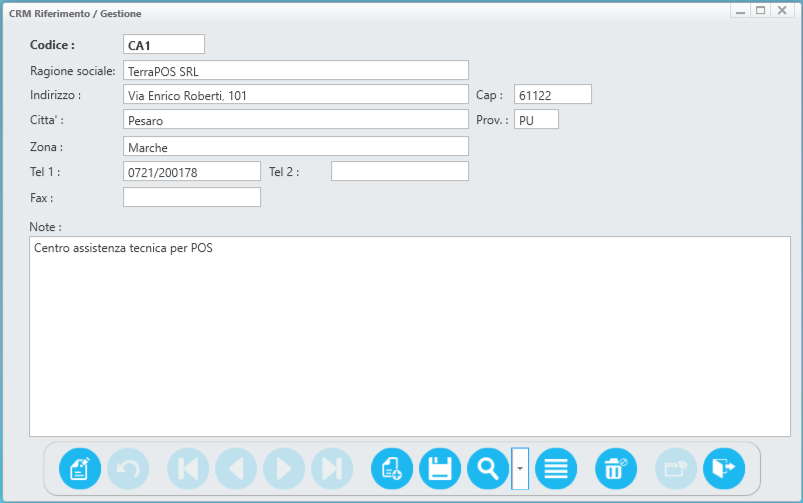Click the Tel 1 : label
The width and height of the screenshot is (803, 503).
[45, 172]
